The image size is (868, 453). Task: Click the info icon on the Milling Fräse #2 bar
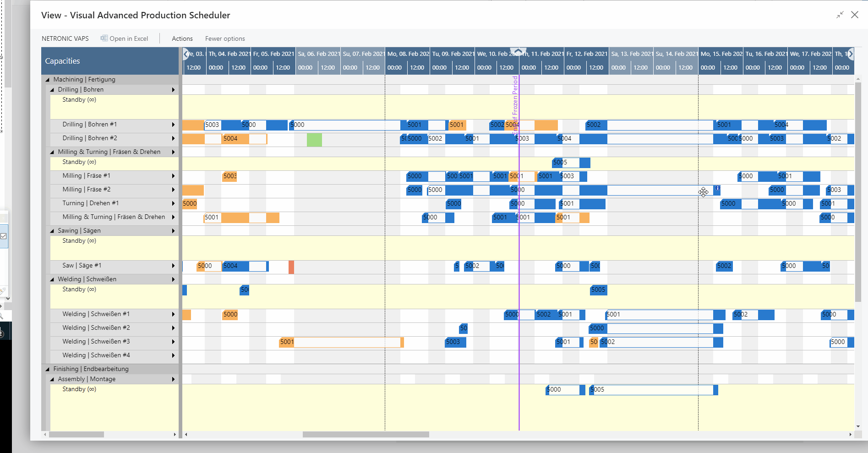(717, 188)
